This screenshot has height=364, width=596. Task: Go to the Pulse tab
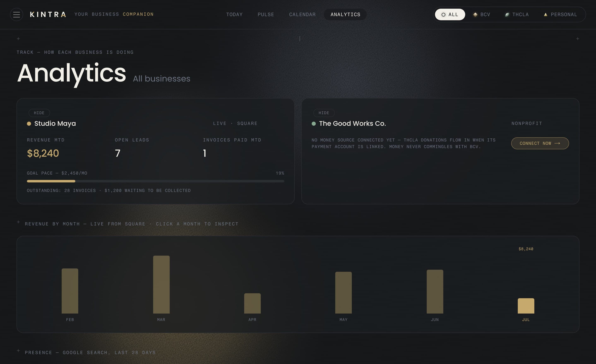tap(266, 14)
